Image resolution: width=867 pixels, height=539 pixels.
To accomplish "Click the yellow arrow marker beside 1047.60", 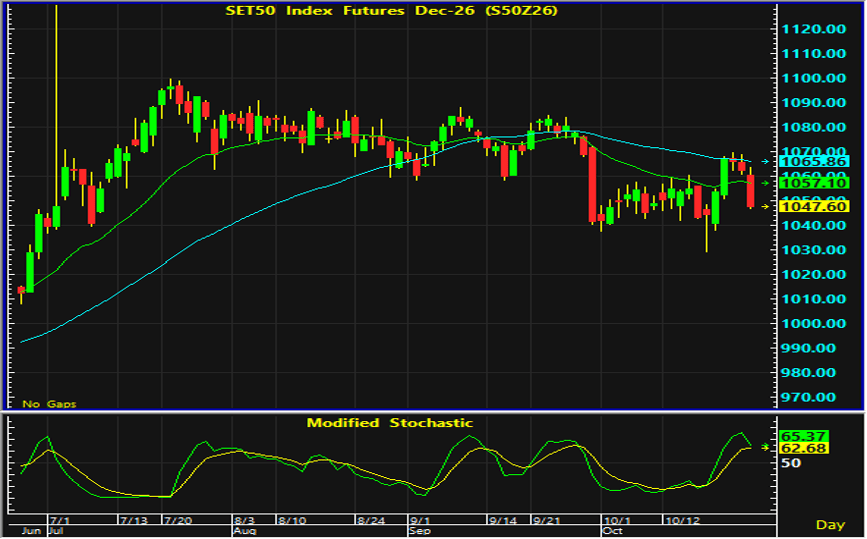I will [765, 206].
